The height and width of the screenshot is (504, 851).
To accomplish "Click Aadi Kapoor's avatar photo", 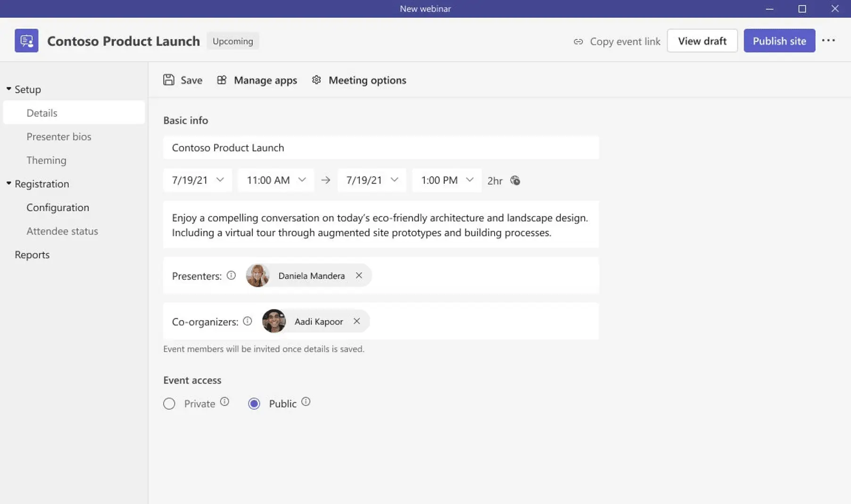I will point(274,321).
